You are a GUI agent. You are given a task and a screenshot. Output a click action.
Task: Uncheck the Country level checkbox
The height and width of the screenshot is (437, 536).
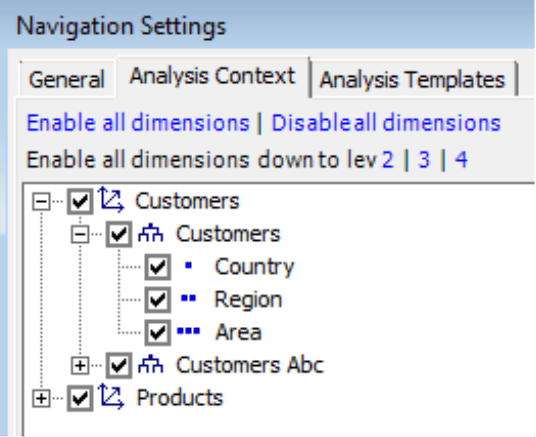(158, 267)
